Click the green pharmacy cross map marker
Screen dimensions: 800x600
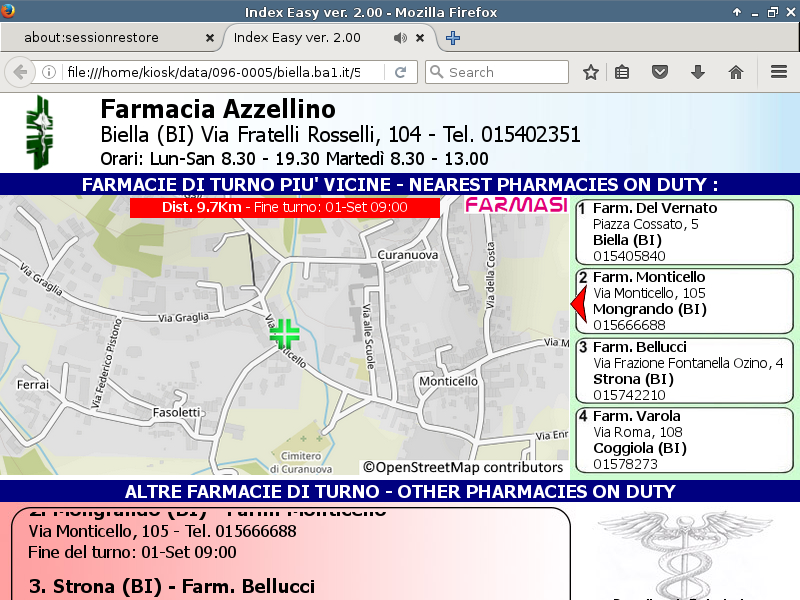point(285,334)
